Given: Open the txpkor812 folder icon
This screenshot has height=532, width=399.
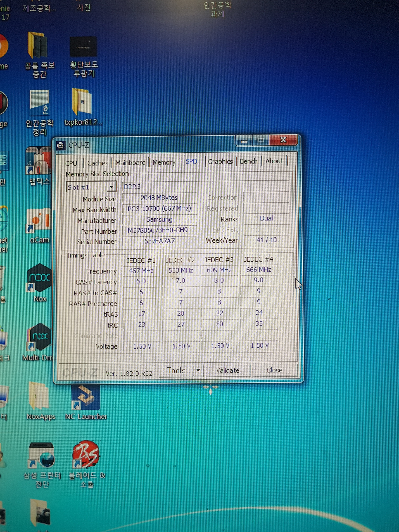Looking at the screenshot, I should [x=82, y=102].
